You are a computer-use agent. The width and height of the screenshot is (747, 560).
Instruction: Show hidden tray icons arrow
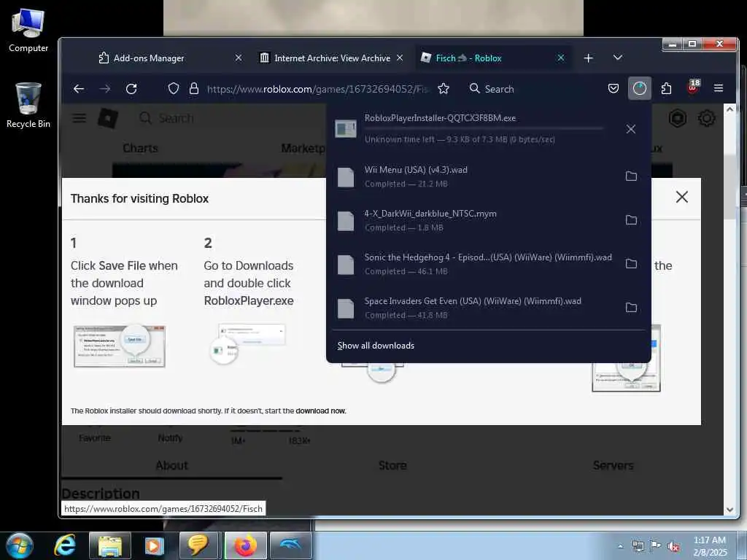pyautogui.click(x=620, y=546)
